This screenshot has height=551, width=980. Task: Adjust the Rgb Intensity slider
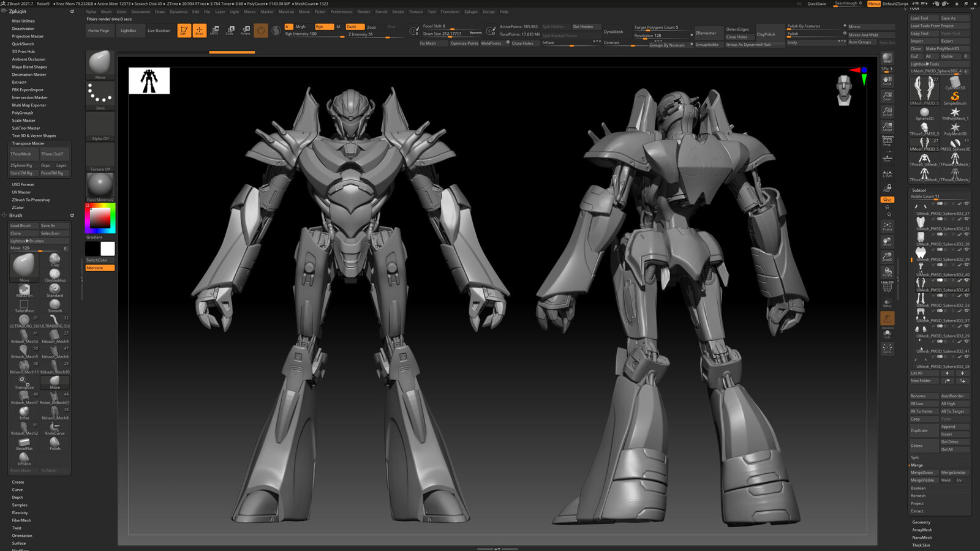pos(314,34)
